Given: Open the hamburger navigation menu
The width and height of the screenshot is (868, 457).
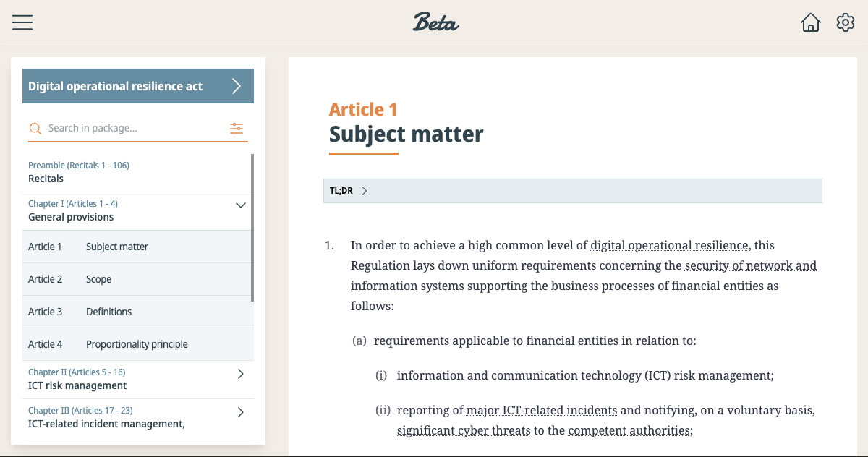Looking at the screenshot, I should (x=22, y=22).
